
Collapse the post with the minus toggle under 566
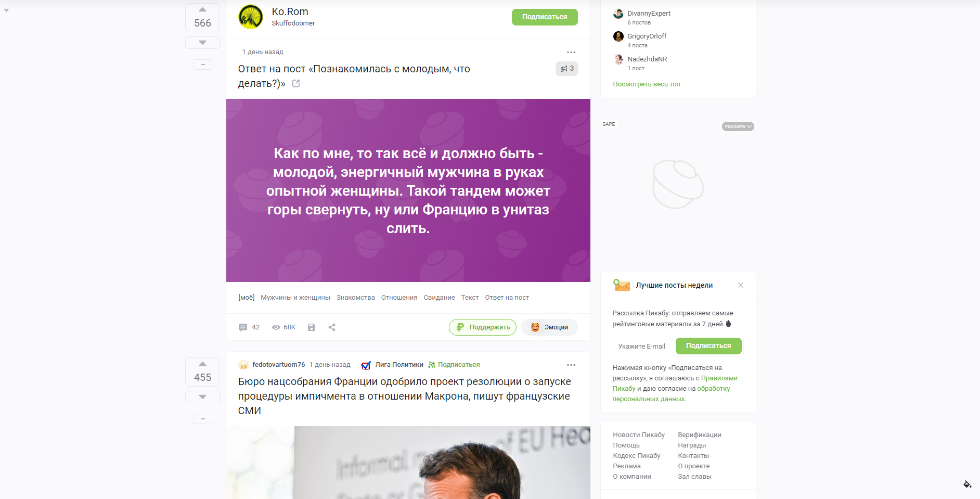pyautogui.click(x=202, y=65)
